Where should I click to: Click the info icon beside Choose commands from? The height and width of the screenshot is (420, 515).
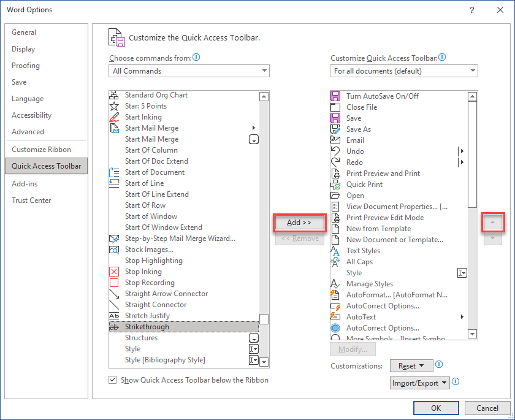click(x=196, y=58)
